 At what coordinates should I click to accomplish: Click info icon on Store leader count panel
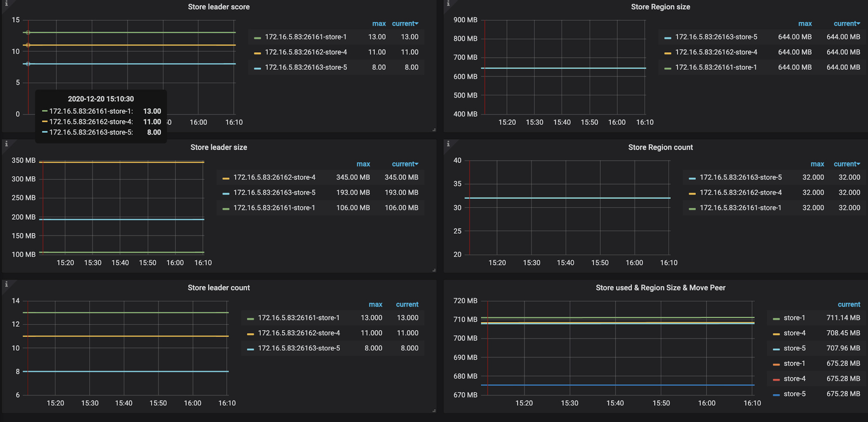pos(6,285)
